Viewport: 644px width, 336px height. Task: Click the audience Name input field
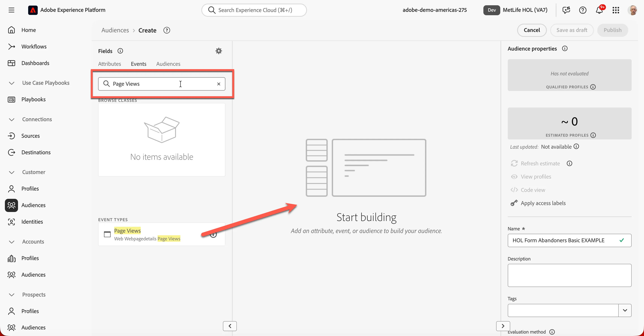pos(570,240)
